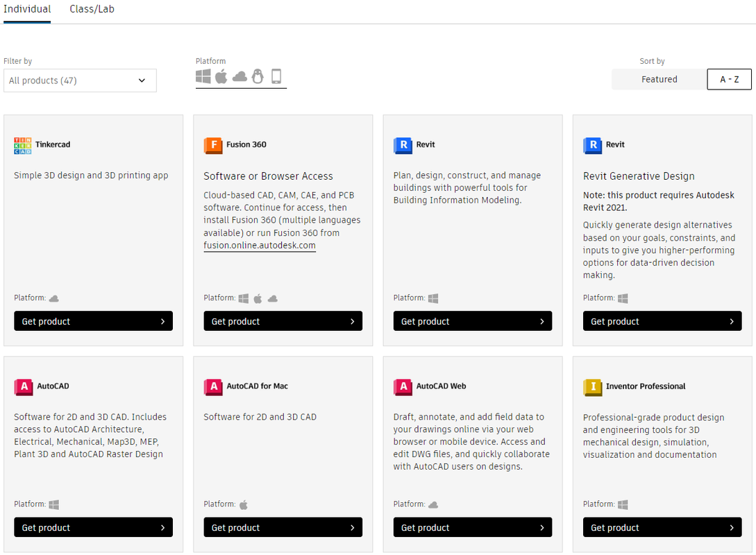Get the Tinkercad product
Image resolution: width=756 pixels, height=555 pixels.
pyautogui.click(x=93, y=321)
